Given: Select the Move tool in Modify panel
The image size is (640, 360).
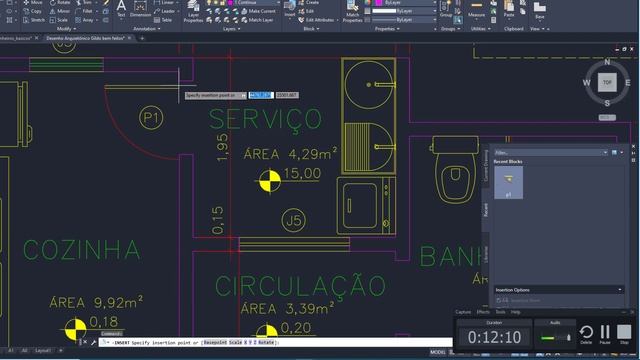Looking at the screenshot, I should pyautogui.click(x=33, y=2).
